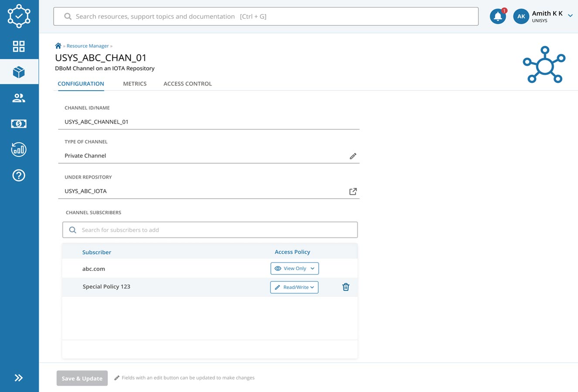Click the Save & Update button
This screenshot has width=578, height=392.
tap(82, 378)
